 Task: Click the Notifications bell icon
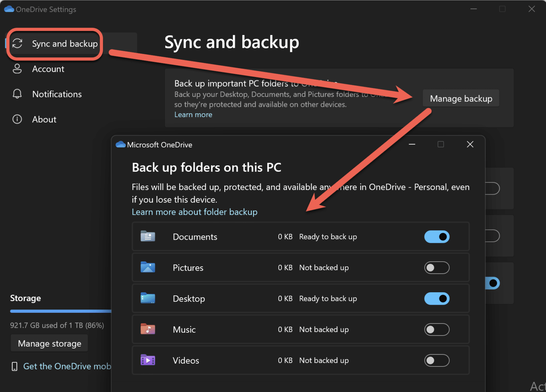[17, 94]
